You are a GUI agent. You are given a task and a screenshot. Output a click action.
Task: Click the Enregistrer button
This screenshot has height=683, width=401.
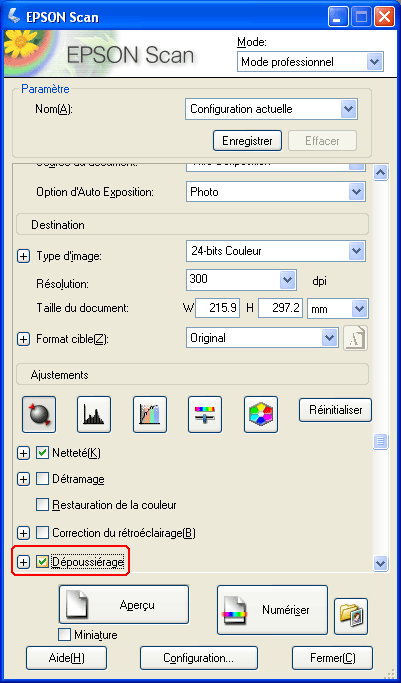[x=247, y=141]
